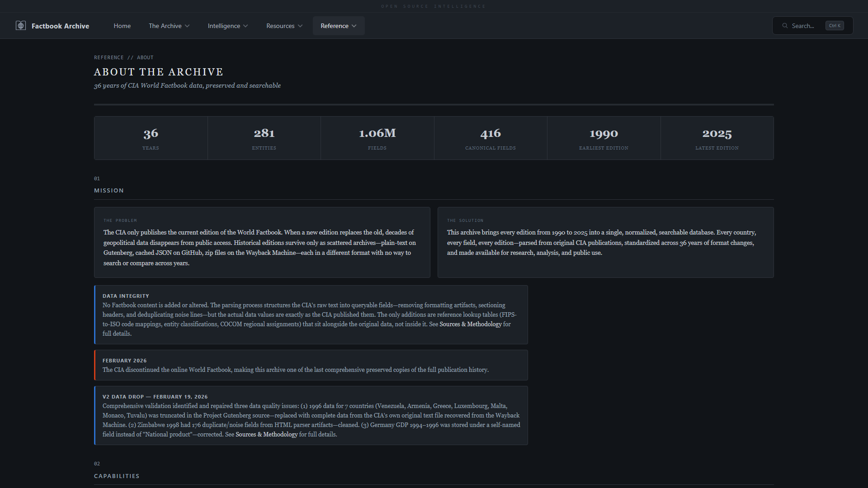The image size is (868, 488).
Task: Click the 36 Years stat card
Action: click(x=151, y=138)
